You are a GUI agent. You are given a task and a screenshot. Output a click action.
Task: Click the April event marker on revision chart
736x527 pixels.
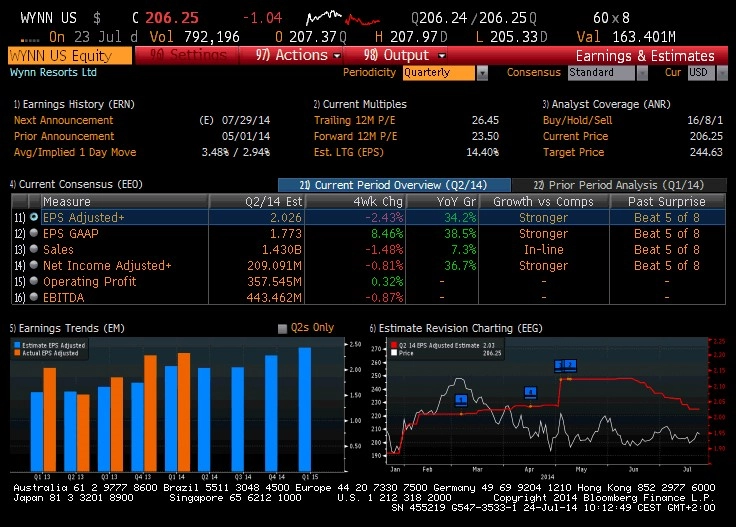[530, 392]
